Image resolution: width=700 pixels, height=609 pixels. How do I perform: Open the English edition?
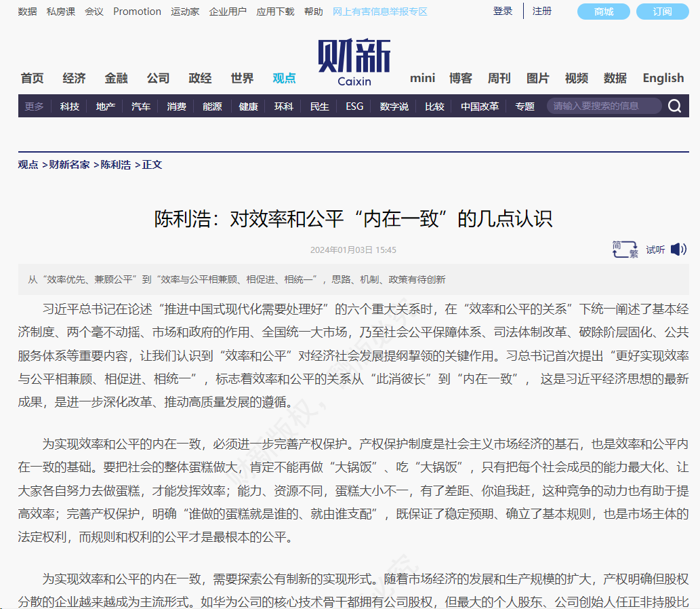[663, 78]
